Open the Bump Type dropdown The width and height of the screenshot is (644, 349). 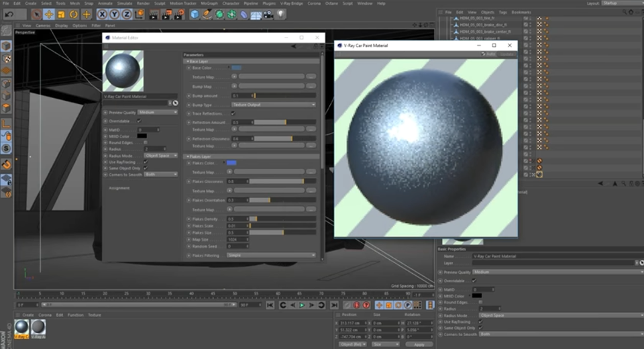point(274,105)
